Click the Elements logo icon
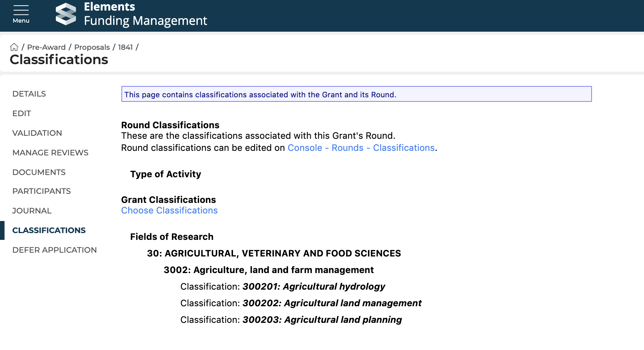This screenshot has width=644, height=350. [x=66, y=14]
